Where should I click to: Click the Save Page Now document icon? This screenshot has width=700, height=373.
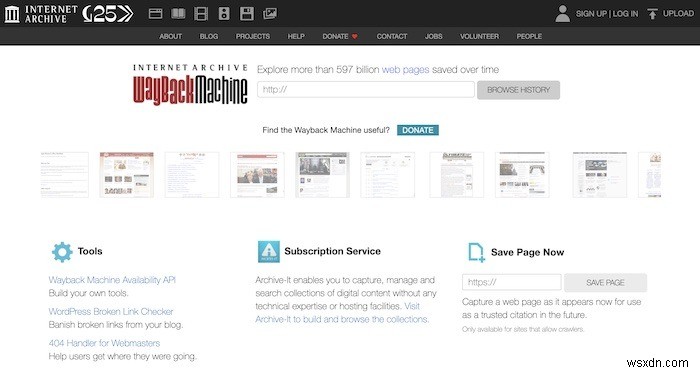tap(476, 253)
